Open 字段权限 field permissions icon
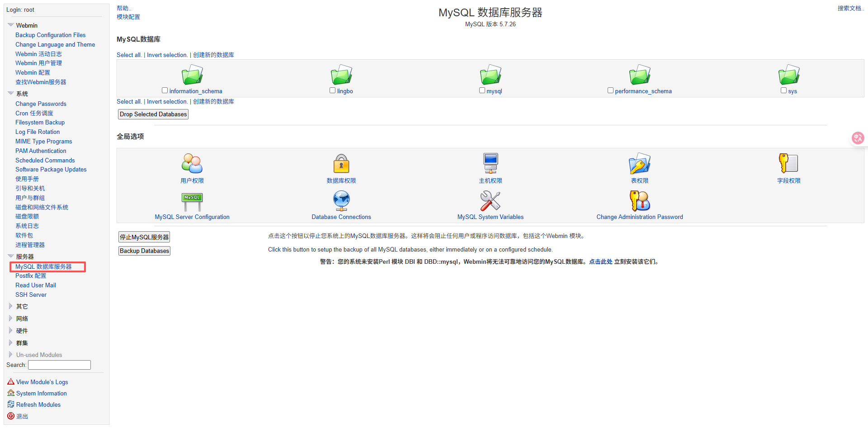The image size is (868, 433). pos(789,163)
